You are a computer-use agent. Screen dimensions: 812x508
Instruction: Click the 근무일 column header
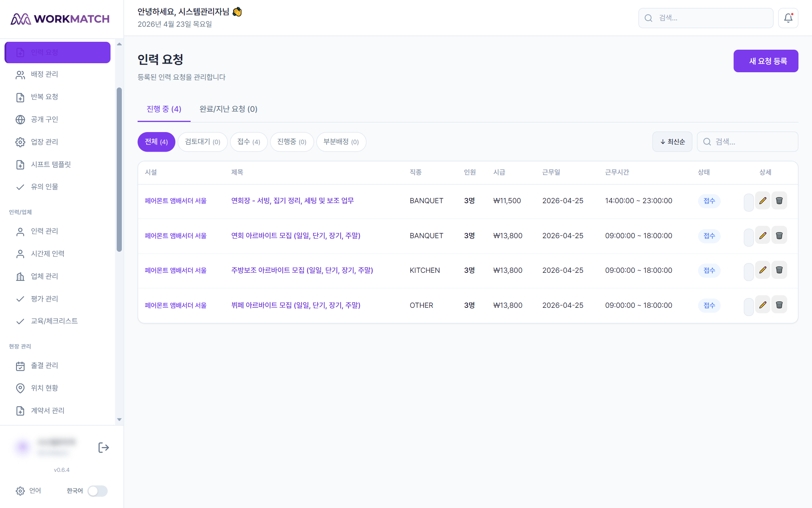click(551, 172)
